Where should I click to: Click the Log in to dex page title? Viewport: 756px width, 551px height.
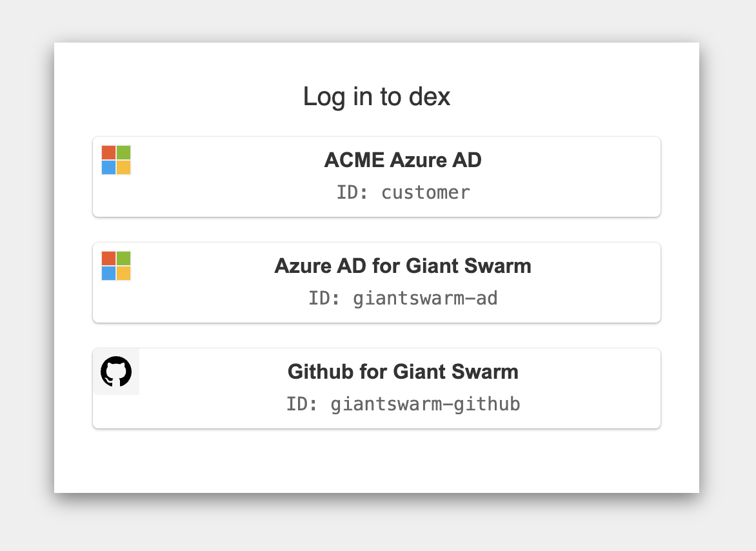tap(377, 97)
